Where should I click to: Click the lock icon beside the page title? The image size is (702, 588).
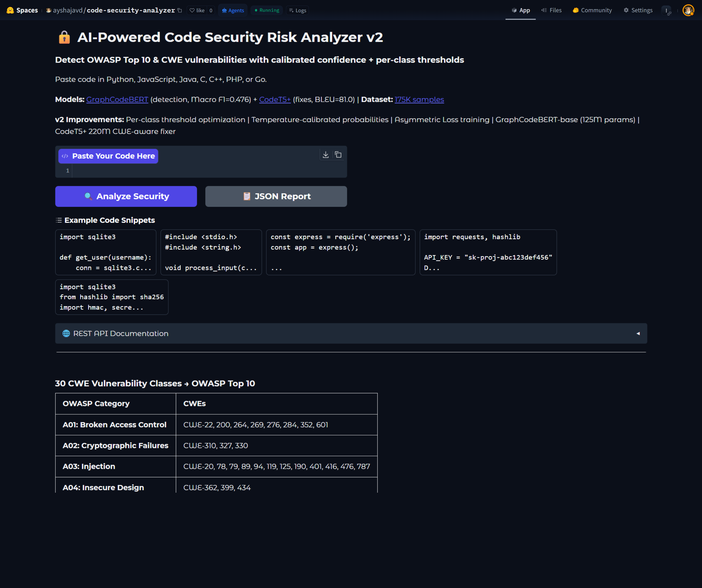pos(64,37)
